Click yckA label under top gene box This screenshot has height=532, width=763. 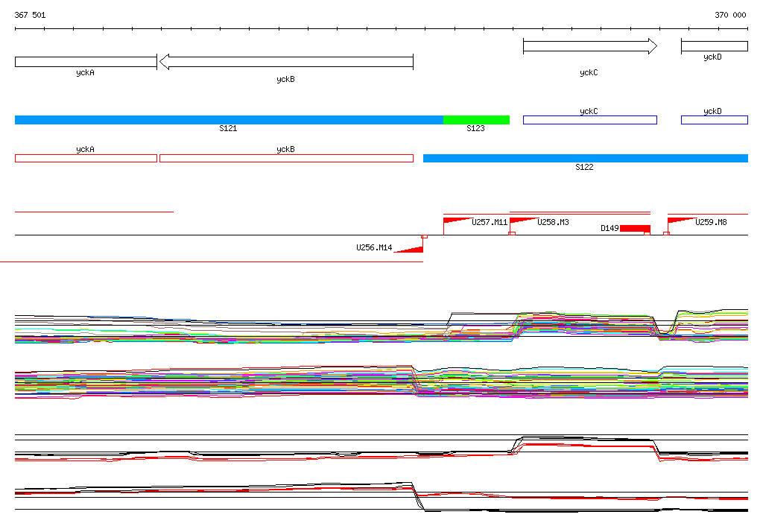pos(85,72)
